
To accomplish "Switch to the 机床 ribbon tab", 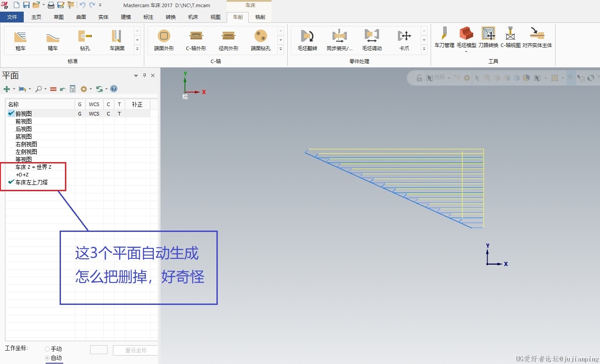I will (193, 17).
